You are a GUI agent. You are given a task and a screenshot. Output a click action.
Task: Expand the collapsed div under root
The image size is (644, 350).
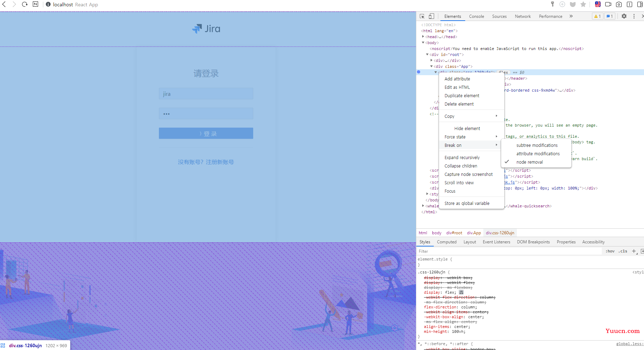(431, 60)
